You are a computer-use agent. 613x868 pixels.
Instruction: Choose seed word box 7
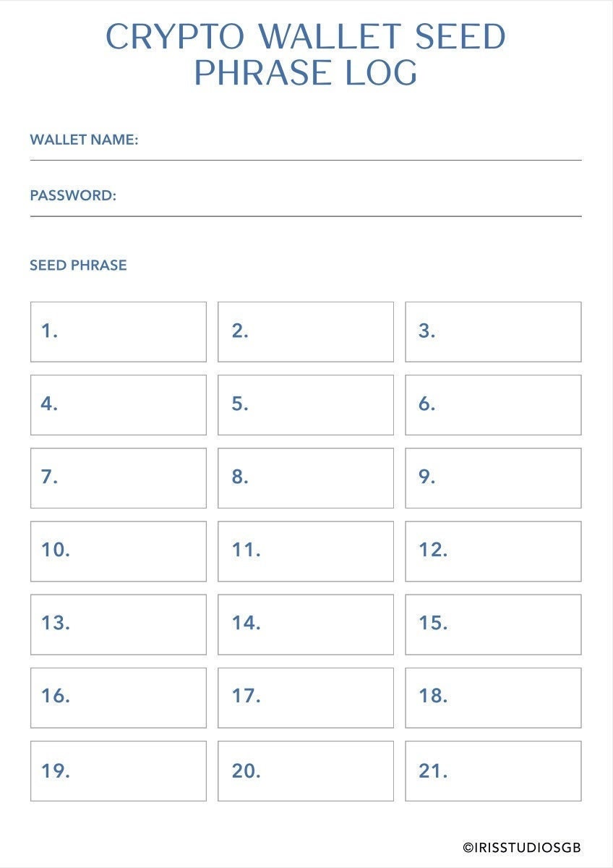[x=119, y=478]
